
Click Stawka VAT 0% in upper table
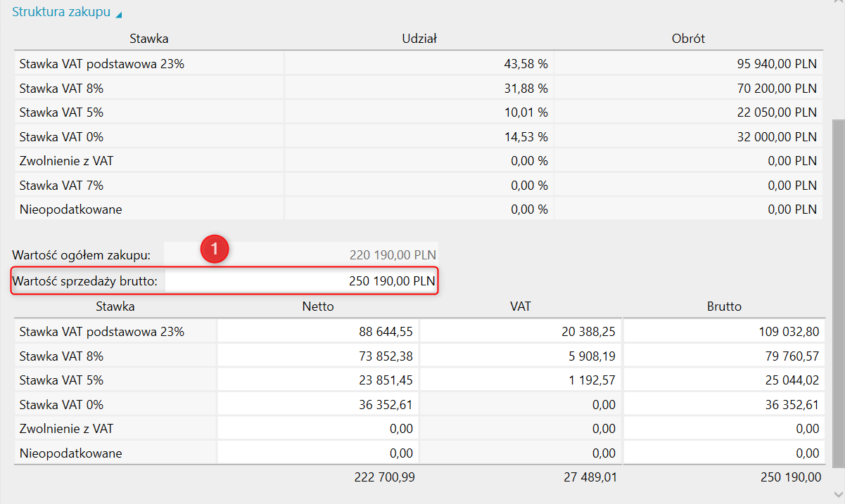tap(149, 136)
